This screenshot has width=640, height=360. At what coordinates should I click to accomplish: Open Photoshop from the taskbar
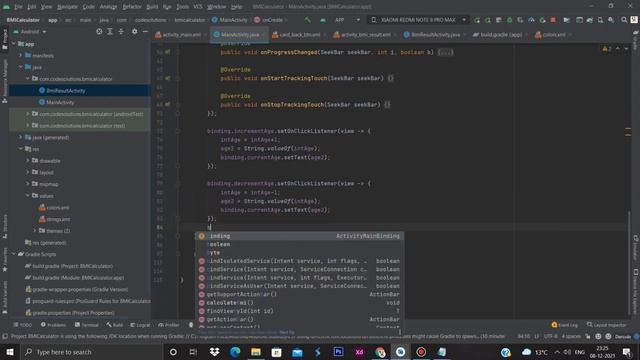point(338,352)
